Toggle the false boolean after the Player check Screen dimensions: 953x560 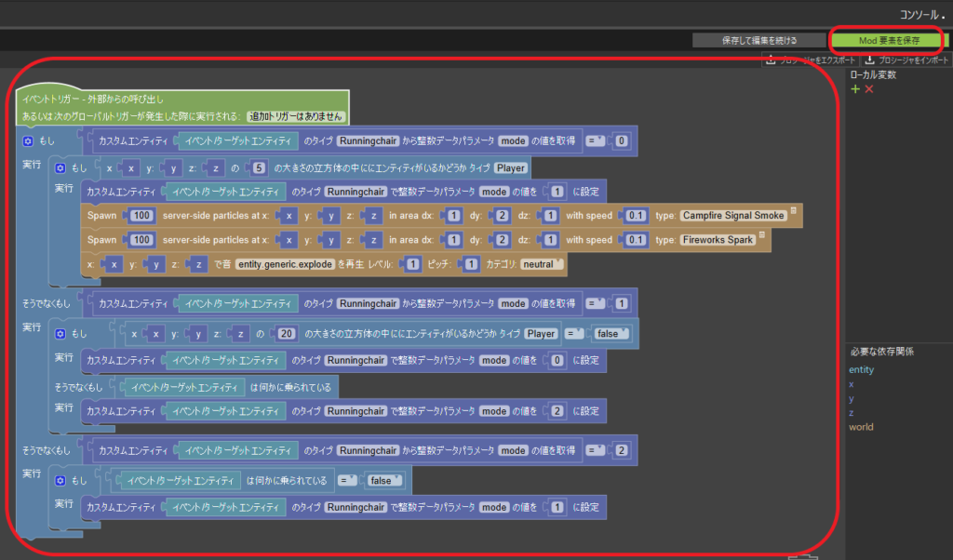coord(611,333)
